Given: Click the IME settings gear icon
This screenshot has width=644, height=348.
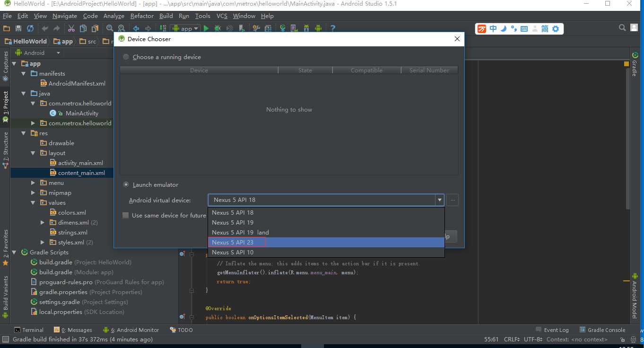Looking at the screenshot, I should [556, 29].
